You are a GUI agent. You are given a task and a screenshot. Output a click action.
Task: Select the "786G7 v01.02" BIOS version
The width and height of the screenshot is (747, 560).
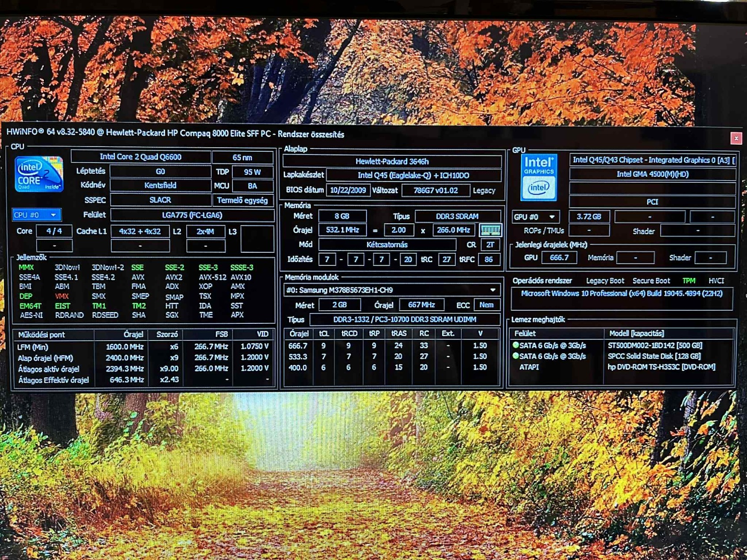point(436,190)
